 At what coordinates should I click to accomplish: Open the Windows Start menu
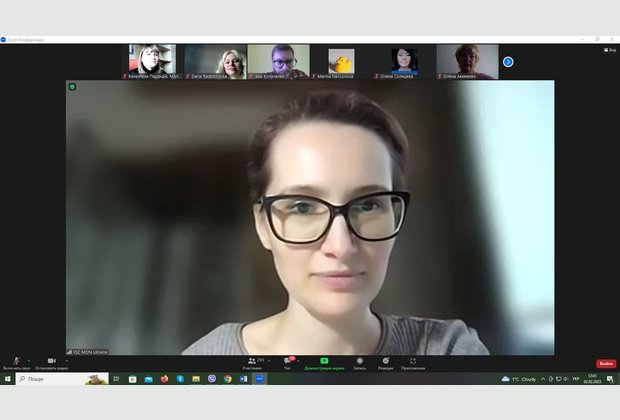tap(8, 379)
